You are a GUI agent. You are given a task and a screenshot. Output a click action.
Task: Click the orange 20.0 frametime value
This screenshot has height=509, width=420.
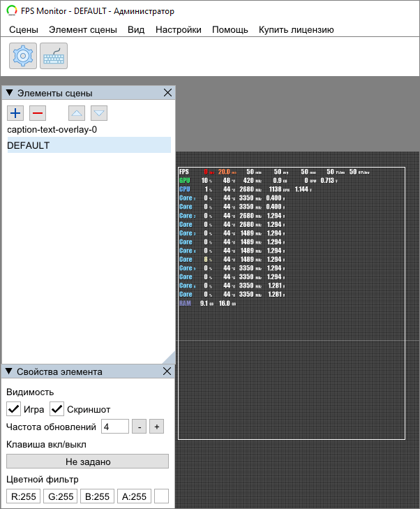[224, 172]
